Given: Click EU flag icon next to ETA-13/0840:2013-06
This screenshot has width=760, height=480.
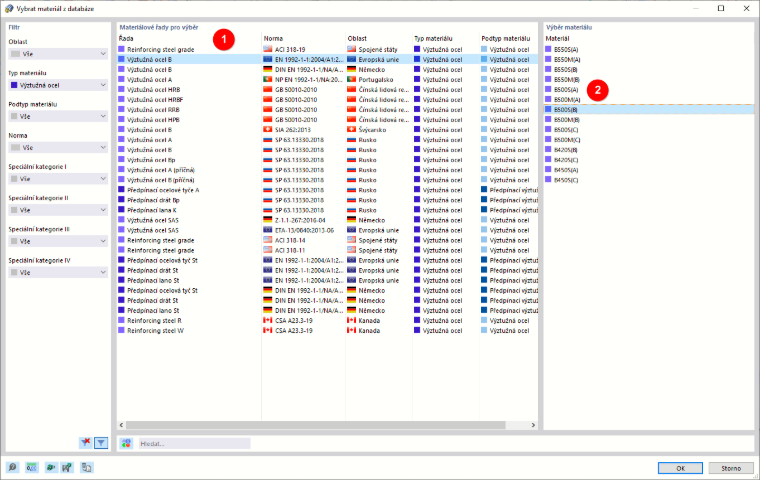Looking at the screenshot, I should (268, 230).
